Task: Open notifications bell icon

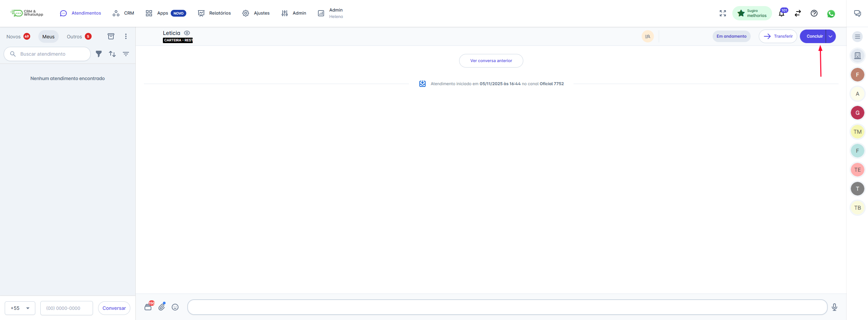Action: (x=781, y=14)
